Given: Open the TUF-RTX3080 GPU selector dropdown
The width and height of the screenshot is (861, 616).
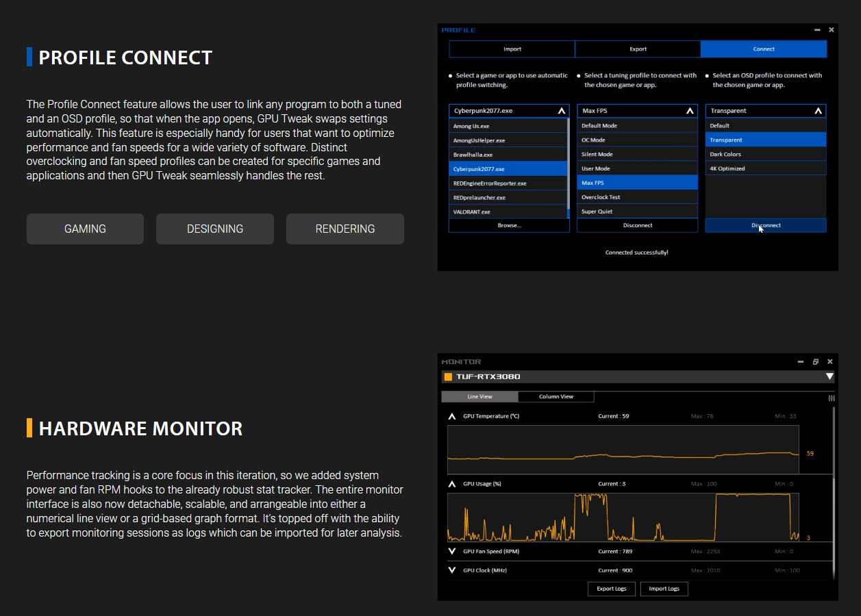Looking at the screenshot, I should [829, 376].
